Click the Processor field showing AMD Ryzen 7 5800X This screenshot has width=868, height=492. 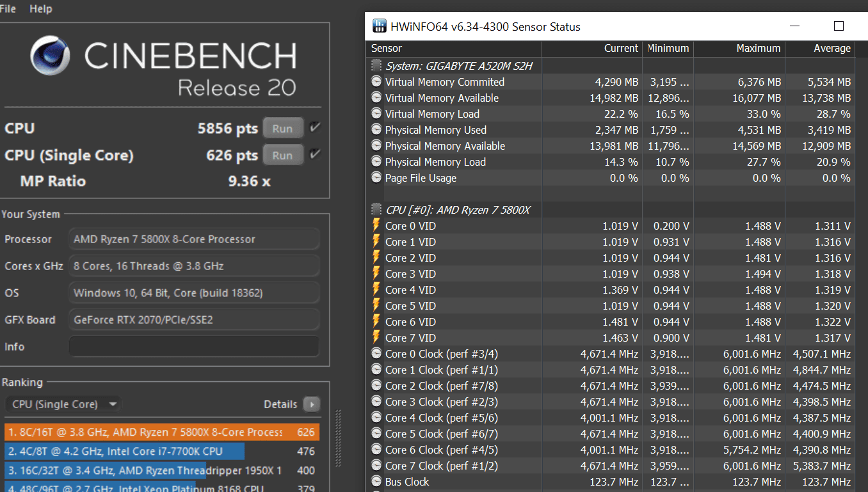193,239
